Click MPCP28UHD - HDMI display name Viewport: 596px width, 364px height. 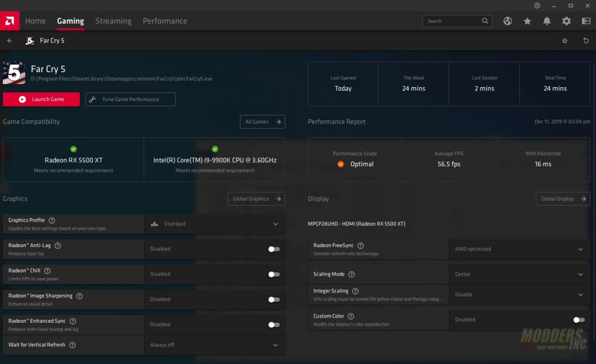tap(357, 223)
